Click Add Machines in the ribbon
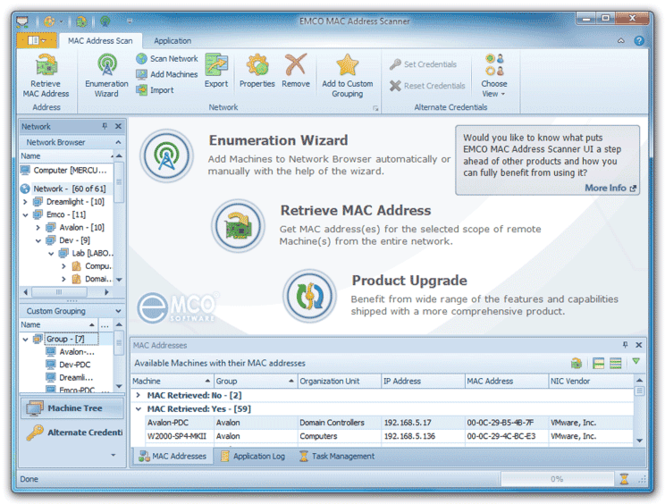 [168, 74]
